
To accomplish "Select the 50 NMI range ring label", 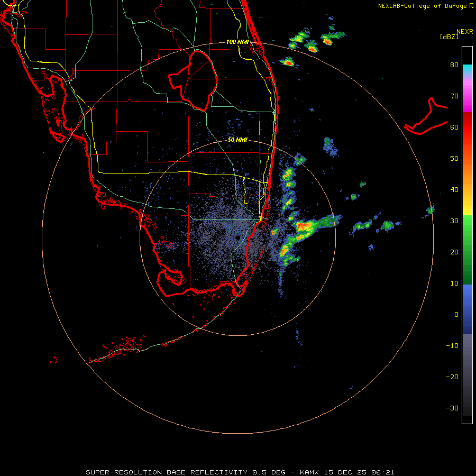I will [237, 140].
